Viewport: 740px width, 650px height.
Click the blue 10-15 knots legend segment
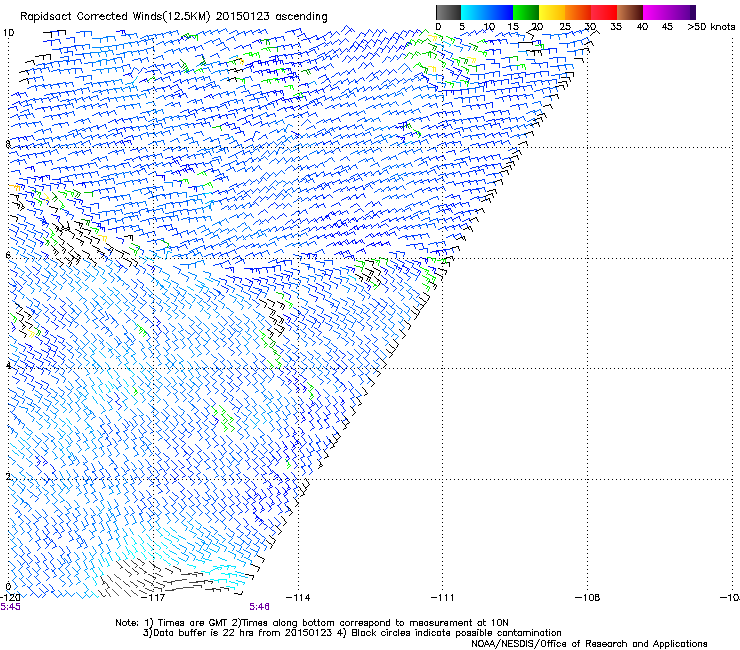coord(500,12)
